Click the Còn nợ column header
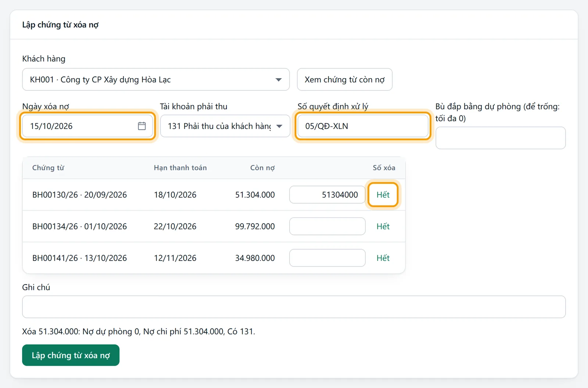Image resolution: width=588 pixels, height=388 pixels. click(x=262, y=168)
